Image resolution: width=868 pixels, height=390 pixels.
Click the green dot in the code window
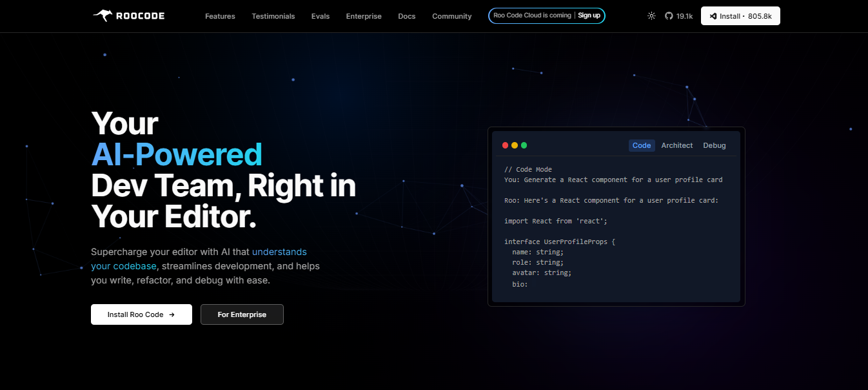point(524,145)
